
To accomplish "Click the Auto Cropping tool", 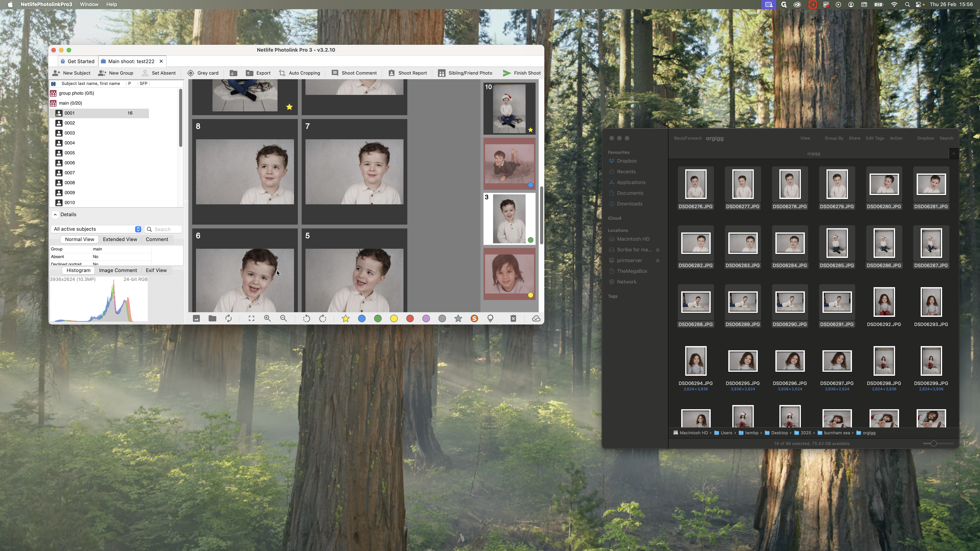I will (x=299, y=73).
